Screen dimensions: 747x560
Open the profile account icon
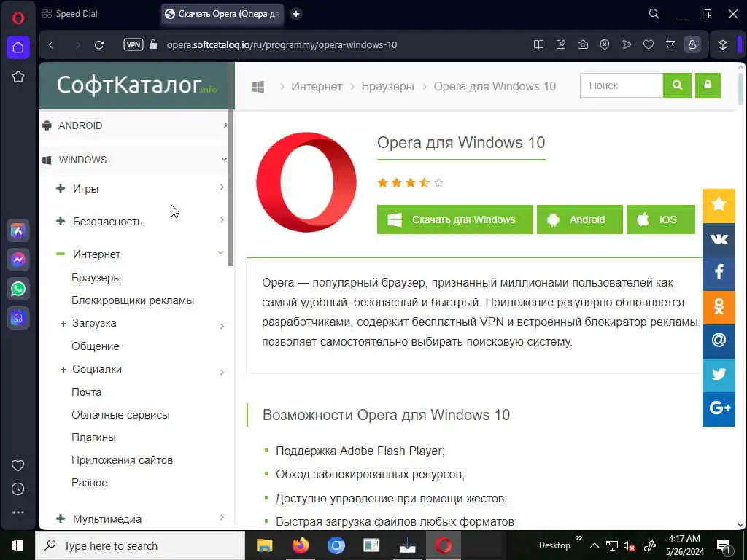(x=692, y=44)
